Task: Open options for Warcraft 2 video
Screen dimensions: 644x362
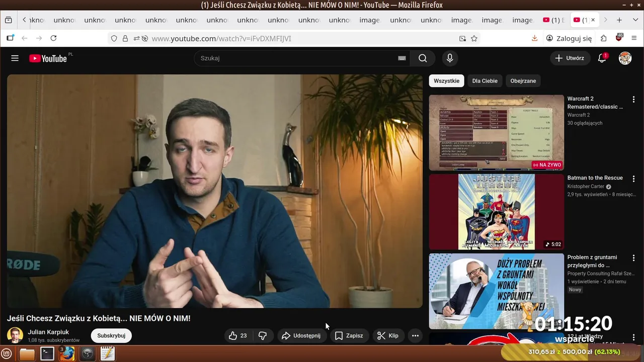Action: 633,100
